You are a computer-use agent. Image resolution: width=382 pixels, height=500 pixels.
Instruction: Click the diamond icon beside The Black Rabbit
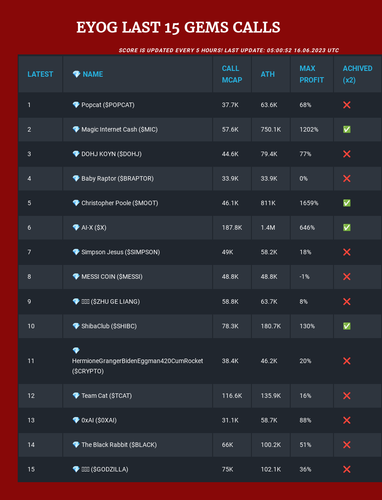point(76,445)
